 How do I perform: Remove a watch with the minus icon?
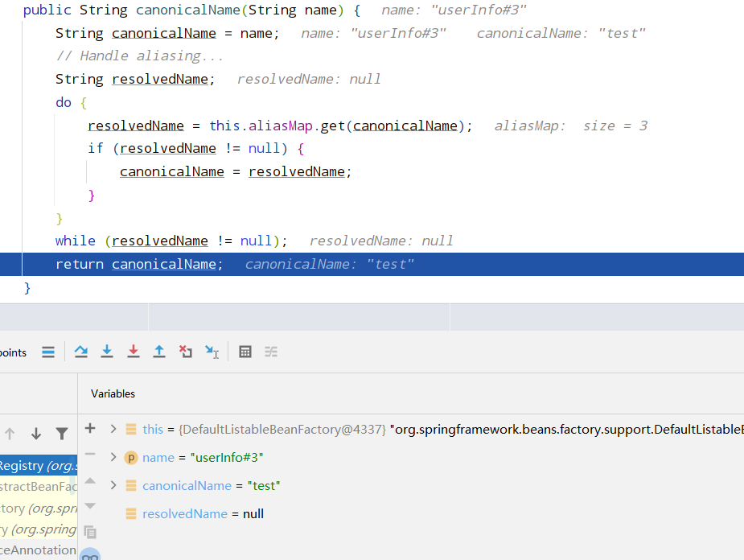(x=90, y=455)
